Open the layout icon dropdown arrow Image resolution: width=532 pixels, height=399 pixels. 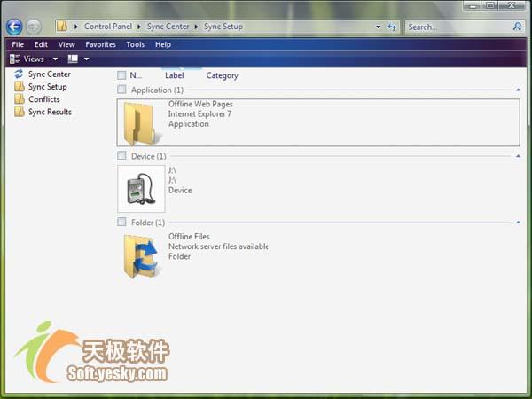[87, 59]
